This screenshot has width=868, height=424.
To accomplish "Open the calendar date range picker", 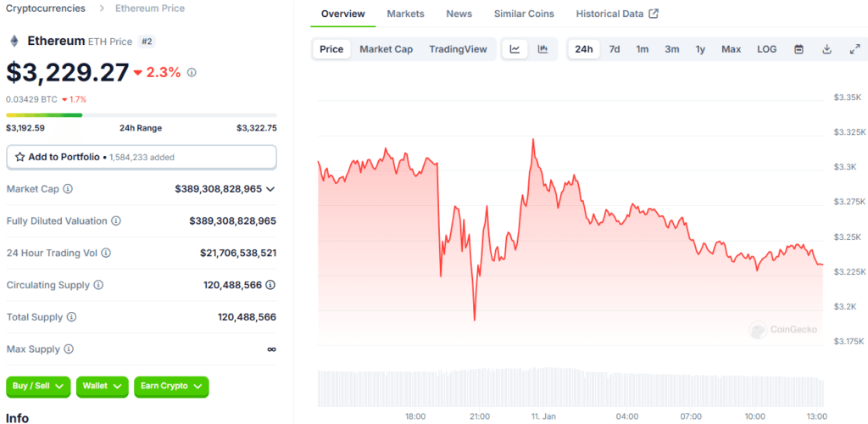I will (798, 49).
